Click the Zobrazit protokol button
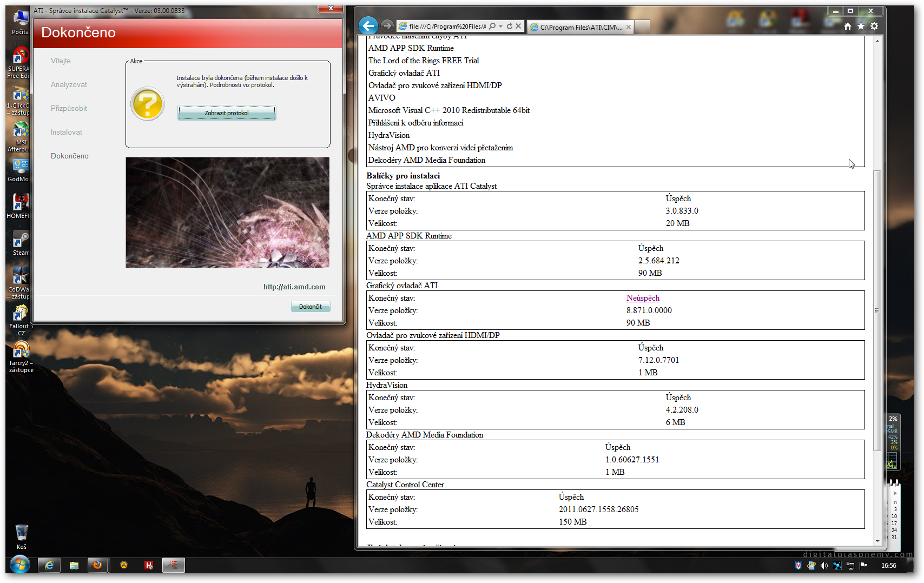Viewport: 924px width, 583px height. click(227, 113)
